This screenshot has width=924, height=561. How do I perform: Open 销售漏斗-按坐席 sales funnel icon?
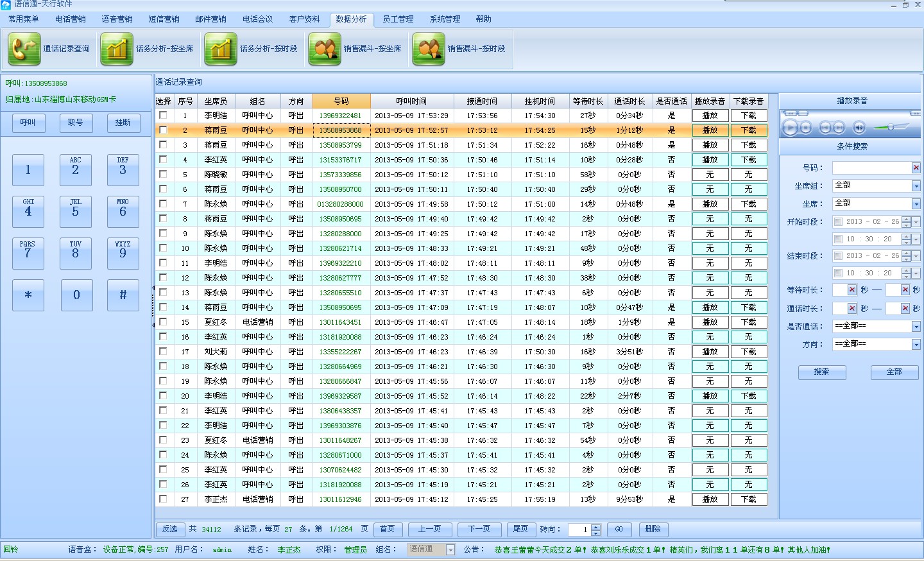pos(325,49)
